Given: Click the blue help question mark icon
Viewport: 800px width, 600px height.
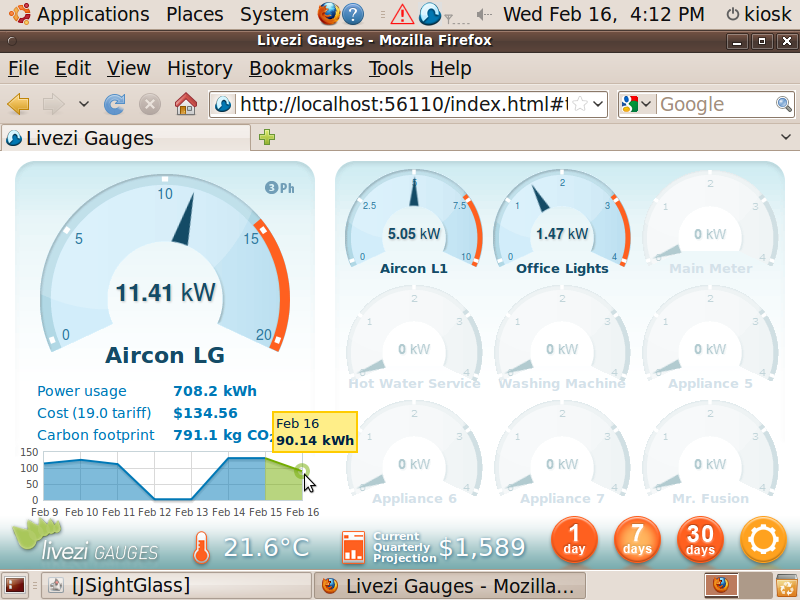Looking at the screenshot, I should pyautogui.click(x=353, y=14).
